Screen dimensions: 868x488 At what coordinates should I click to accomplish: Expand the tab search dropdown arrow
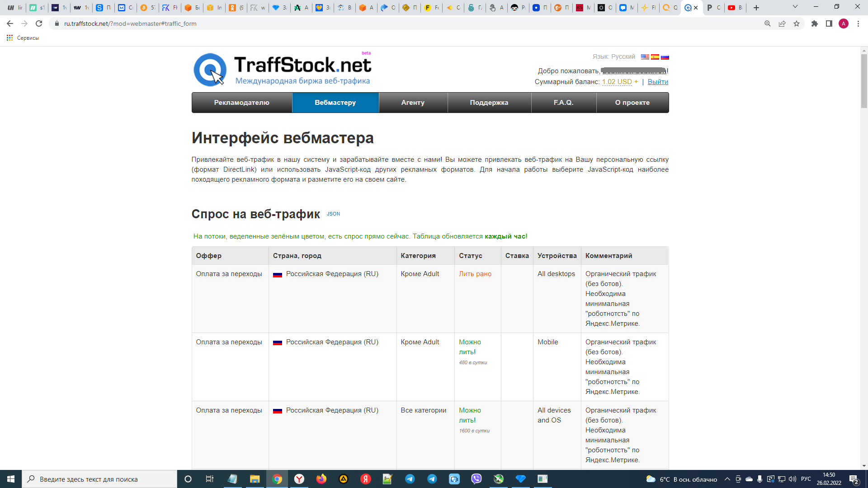pos(795,7)
